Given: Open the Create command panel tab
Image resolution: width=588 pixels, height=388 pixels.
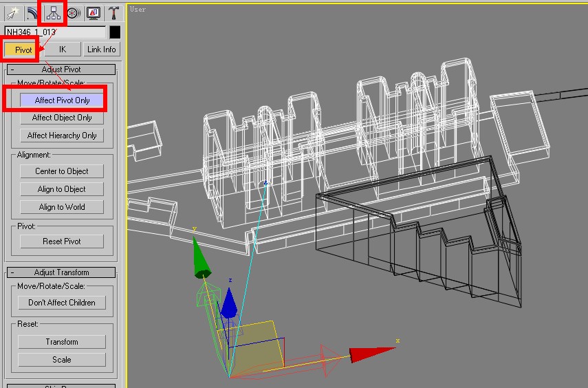Looking at the screenshot, I should click(13, 14).
